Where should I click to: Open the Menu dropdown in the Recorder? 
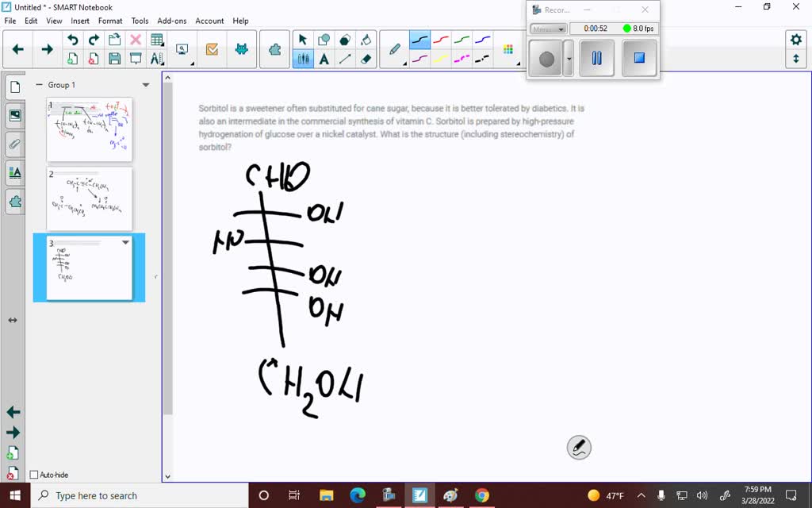pos(547,28)
